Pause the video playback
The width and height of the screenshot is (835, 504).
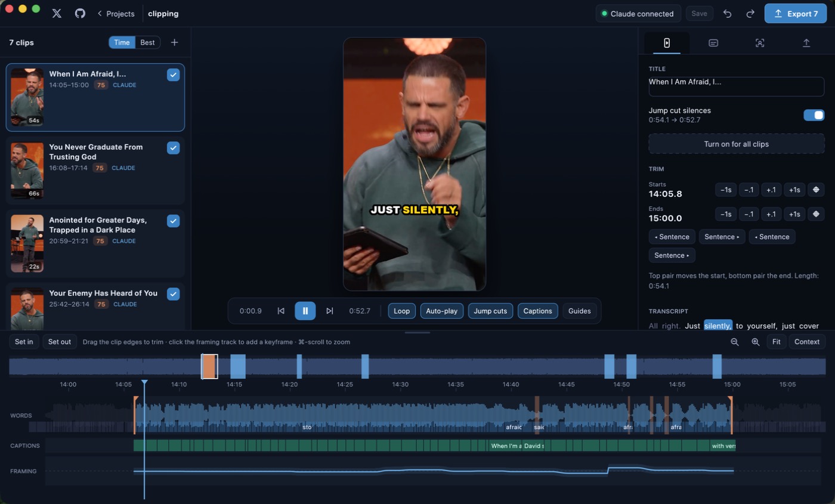click(305, 311)
